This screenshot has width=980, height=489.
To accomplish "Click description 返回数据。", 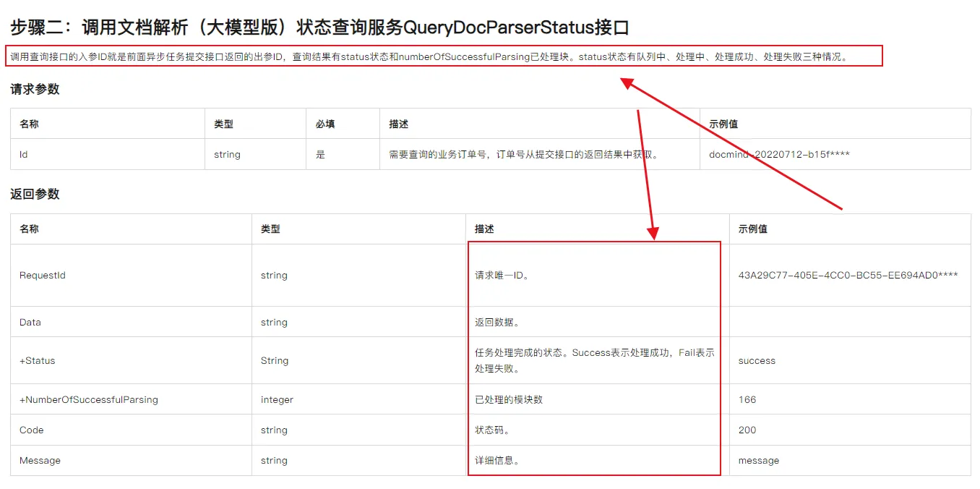I will pyautogui.click(x=497, y=322).
